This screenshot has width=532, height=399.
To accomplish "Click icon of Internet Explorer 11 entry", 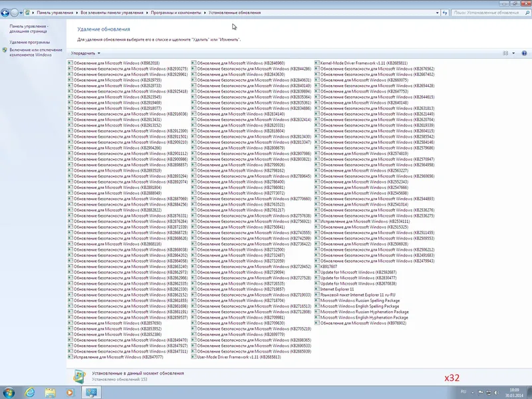I will coord(317,289).
